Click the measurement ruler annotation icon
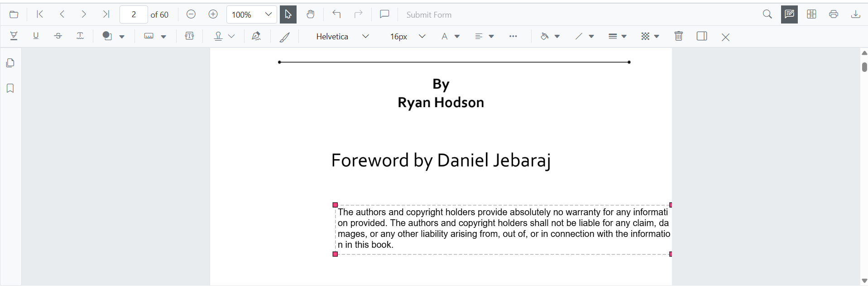Screen dimensions: 868x288 [x=149, y=36]
